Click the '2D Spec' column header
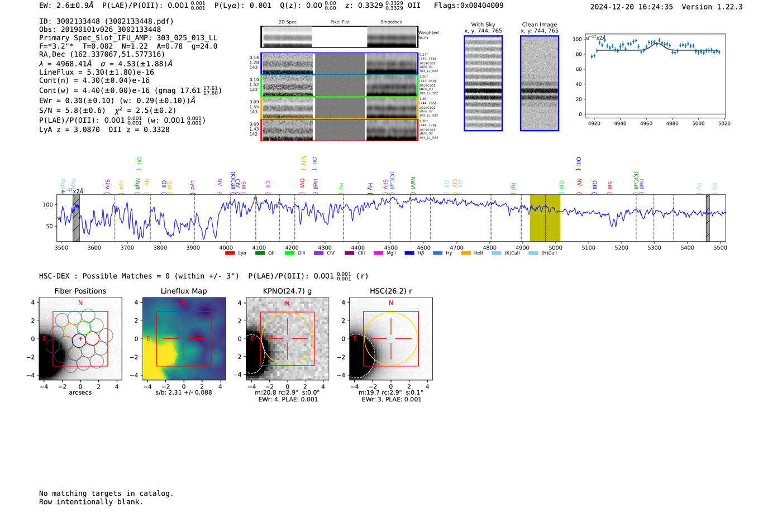The height and width of the screenshot is (532, 782). (x=288, y=22)
